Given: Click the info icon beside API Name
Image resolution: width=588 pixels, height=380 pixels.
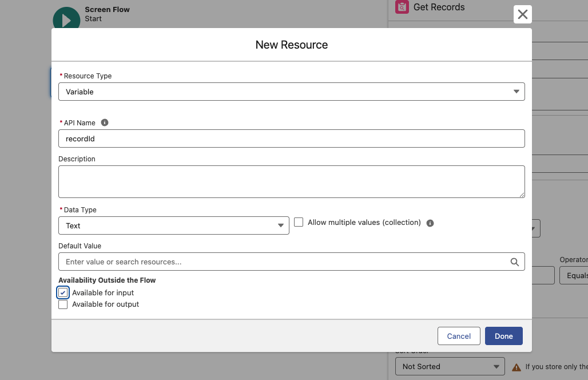Looking at the screenshot, I should (105, 122).
